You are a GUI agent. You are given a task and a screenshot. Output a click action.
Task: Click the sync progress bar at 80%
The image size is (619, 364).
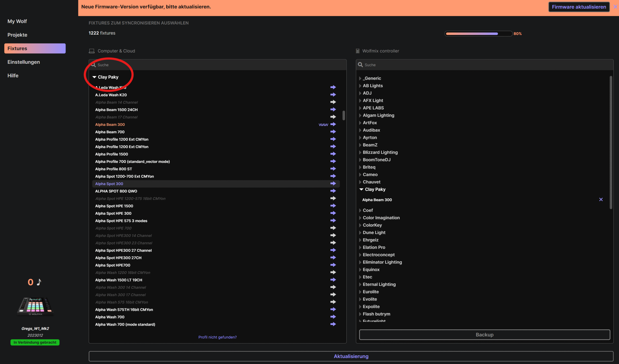478,34
